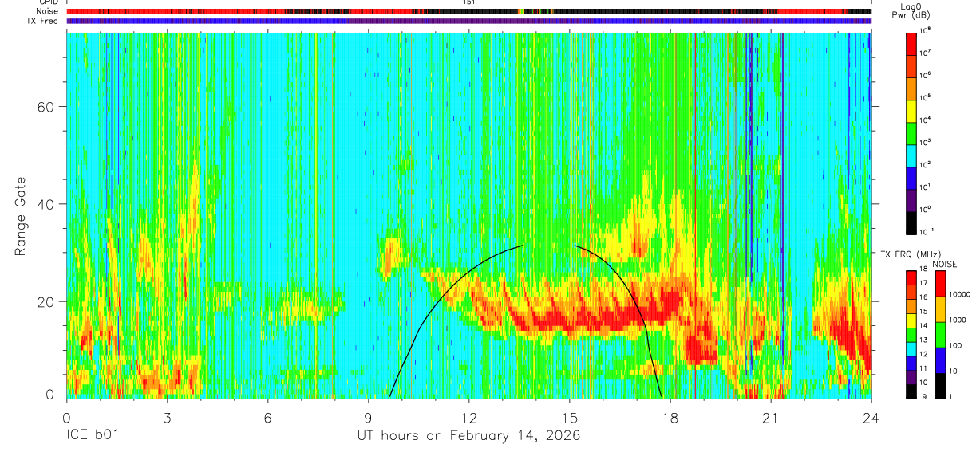Click the '15' tick label on UT hours axis

570,419
